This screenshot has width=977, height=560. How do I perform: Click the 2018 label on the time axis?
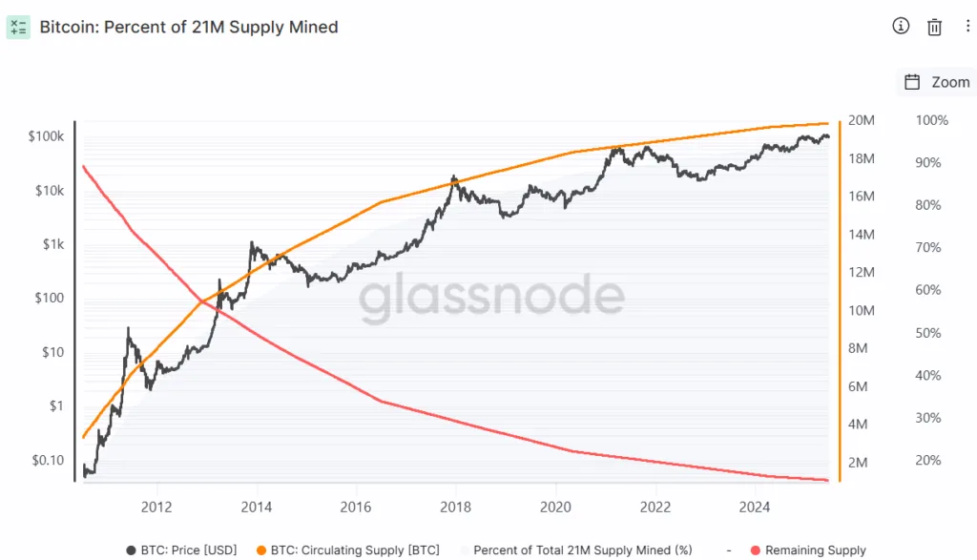[x=456, y=506]
